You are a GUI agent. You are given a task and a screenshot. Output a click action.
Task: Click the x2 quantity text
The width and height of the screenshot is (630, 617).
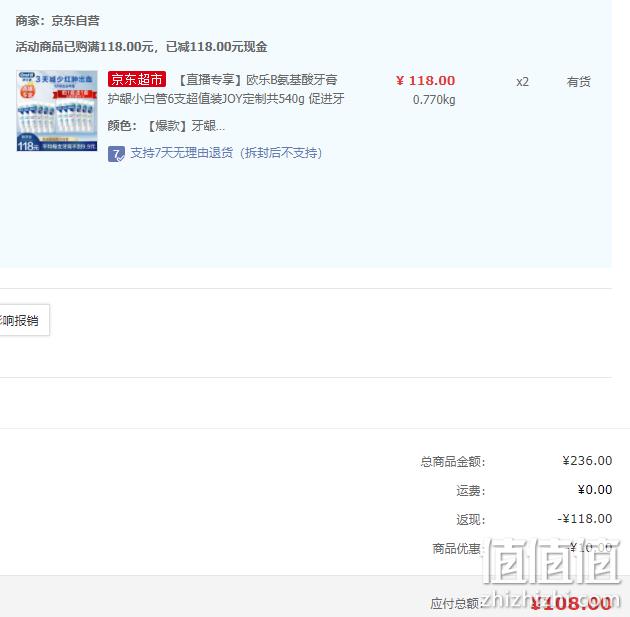(522, 82)
